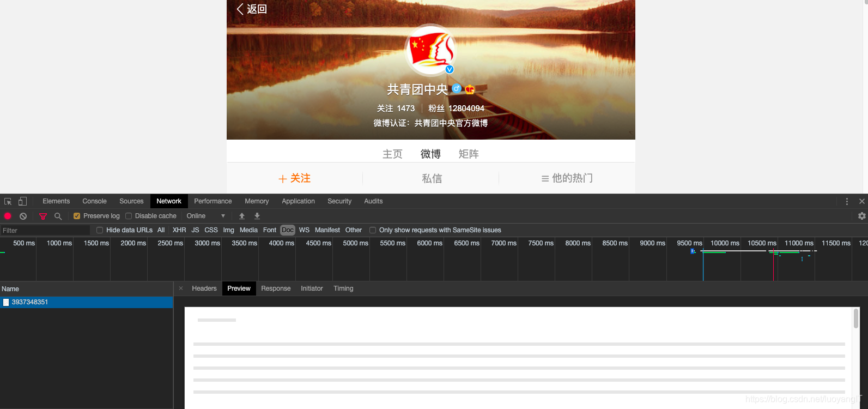Viewport: 868px width, 409px height.
Task: Toggle the red filter funnel icon
Action: (x=43, y=216)
